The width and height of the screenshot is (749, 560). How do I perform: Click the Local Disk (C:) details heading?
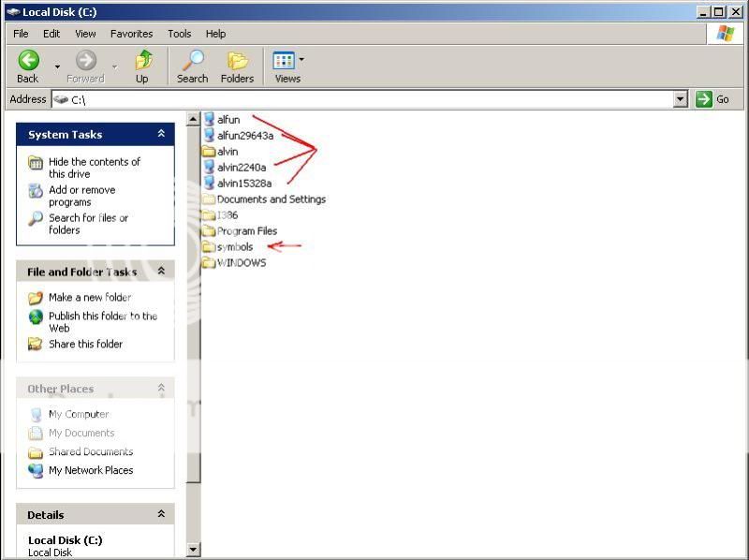[65, 540]
